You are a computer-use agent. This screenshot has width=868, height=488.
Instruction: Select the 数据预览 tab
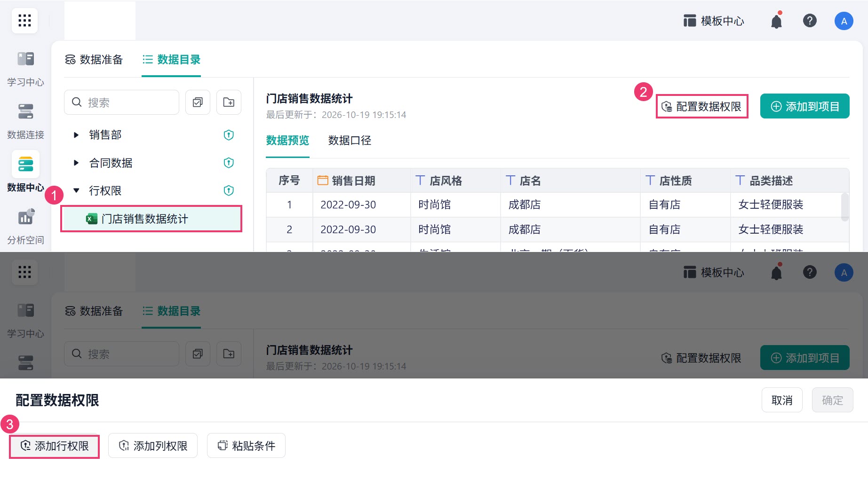(x=287, y=140)
